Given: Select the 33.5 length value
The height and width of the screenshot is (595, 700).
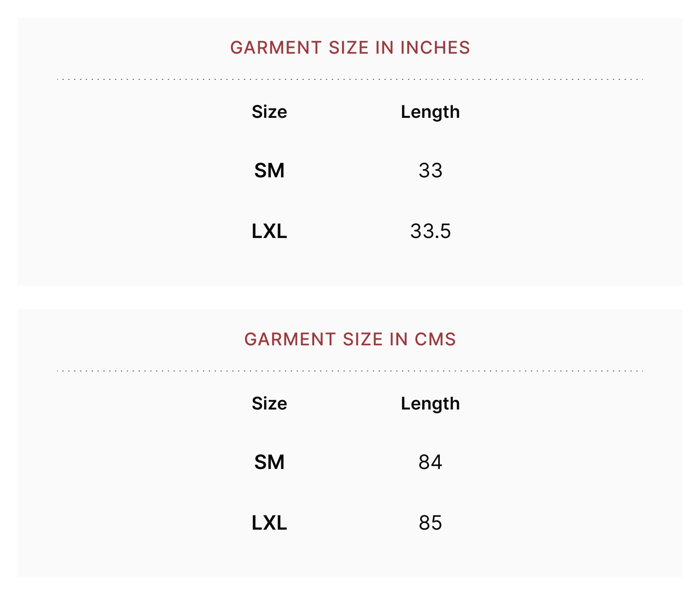Looking at the screenshot, I should coord(430,231).
